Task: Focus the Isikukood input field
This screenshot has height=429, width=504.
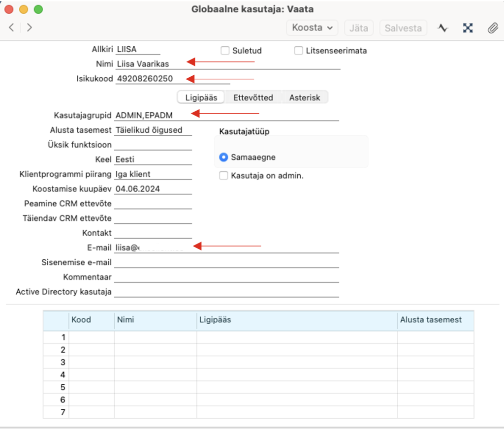Action: [x=172, y=79]
